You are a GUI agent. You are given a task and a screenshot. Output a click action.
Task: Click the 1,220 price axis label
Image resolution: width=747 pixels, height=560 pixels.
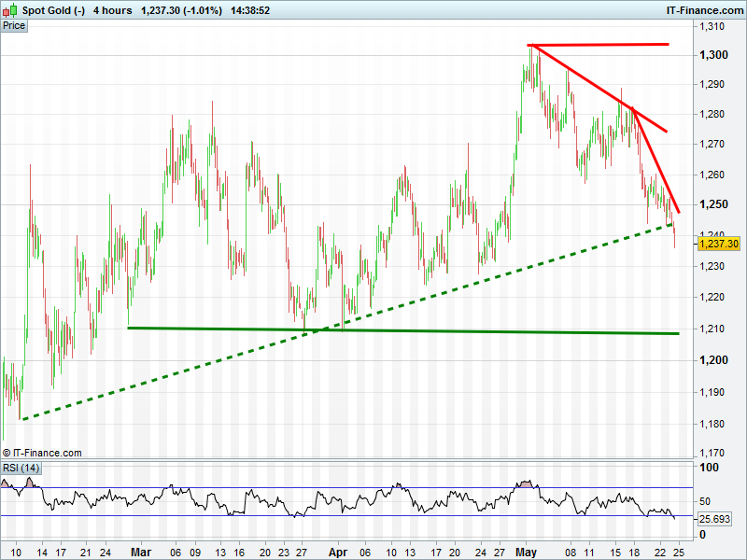712,297
